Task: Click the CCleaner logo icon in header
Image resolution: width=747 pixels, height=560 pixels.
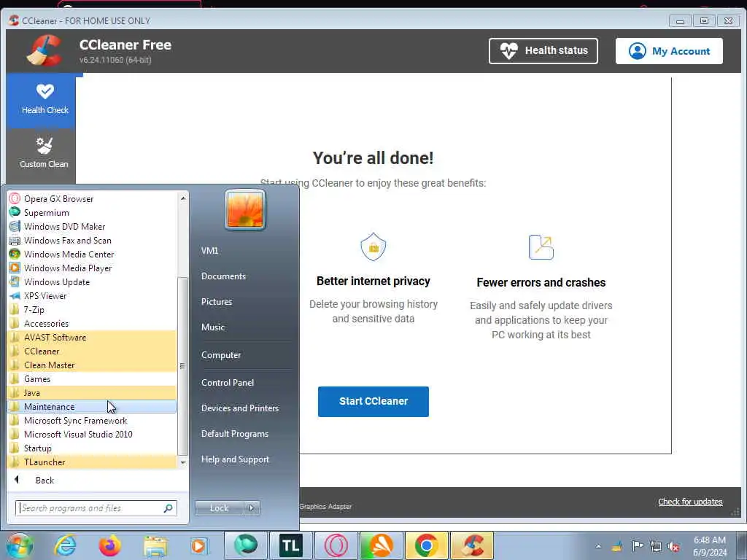Action: (x=44, y=50)
